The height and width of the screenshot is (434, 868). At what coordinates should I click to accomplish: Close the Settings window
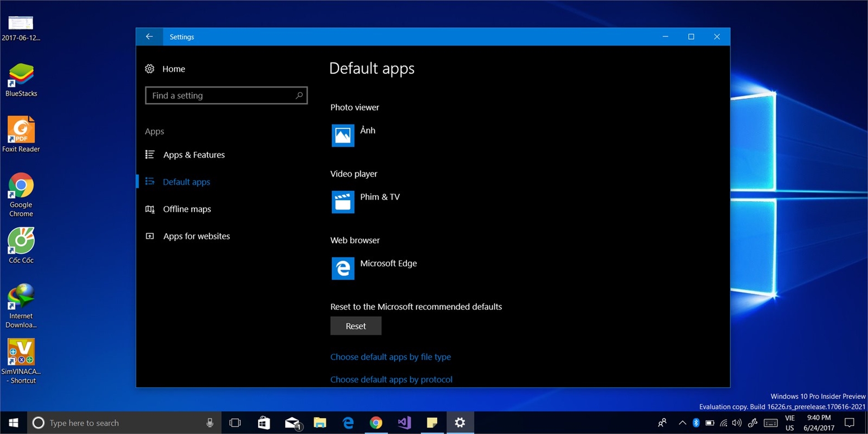click(x=717, y=37)
